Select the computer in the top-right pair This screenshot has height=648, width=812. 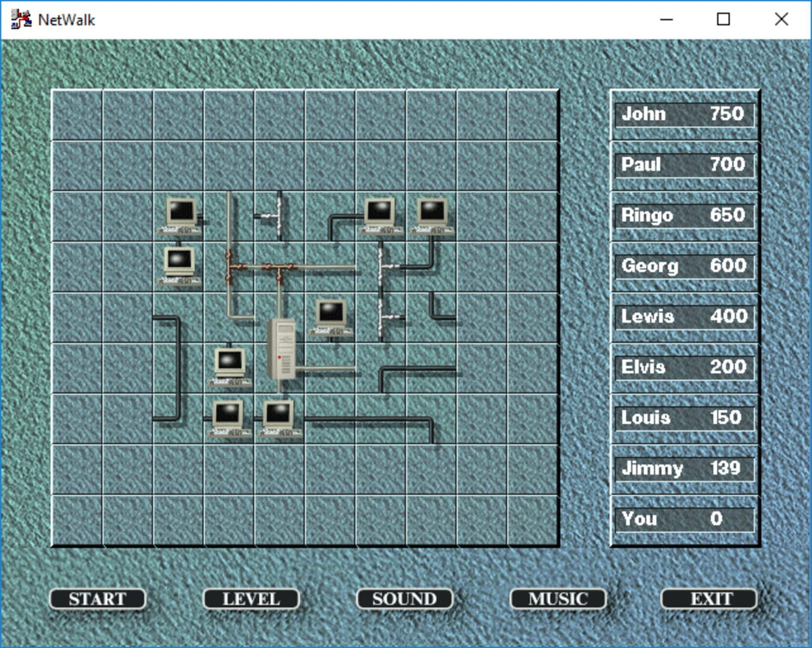(432, 216)
